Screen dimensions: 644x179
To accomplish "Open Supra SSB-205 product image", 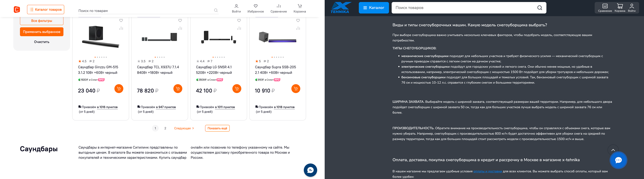I will pyautogui.click(x=277, y=37).
